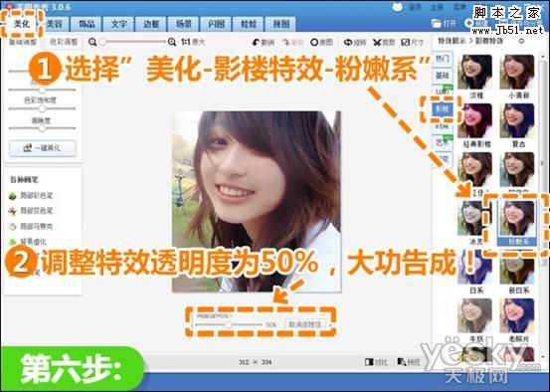Select the 局部马赛克 mosaic tool

pos(31,227)
